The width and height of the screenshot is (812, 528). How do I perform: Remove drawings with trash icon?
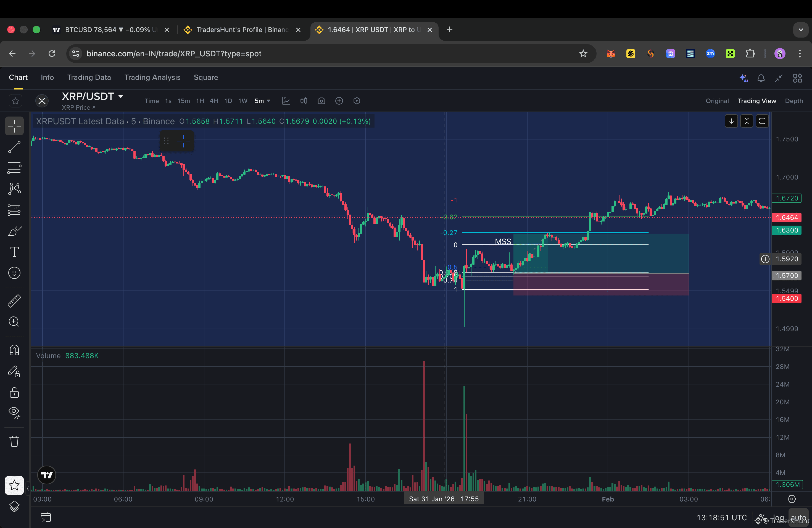(14, 441)
